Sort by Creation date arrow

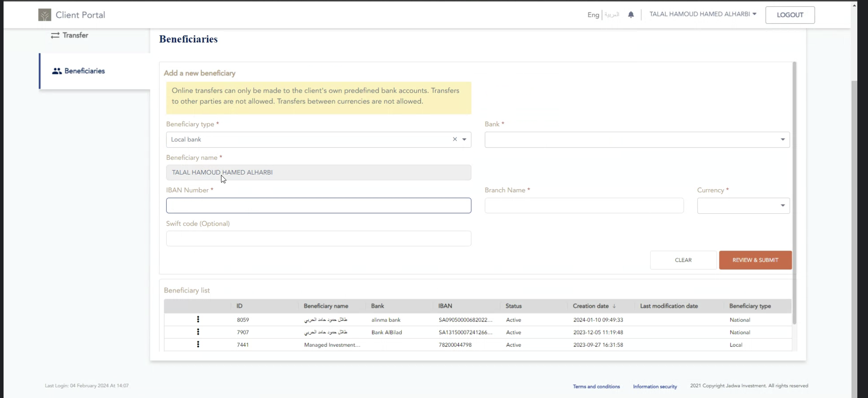tap(614, 306)
